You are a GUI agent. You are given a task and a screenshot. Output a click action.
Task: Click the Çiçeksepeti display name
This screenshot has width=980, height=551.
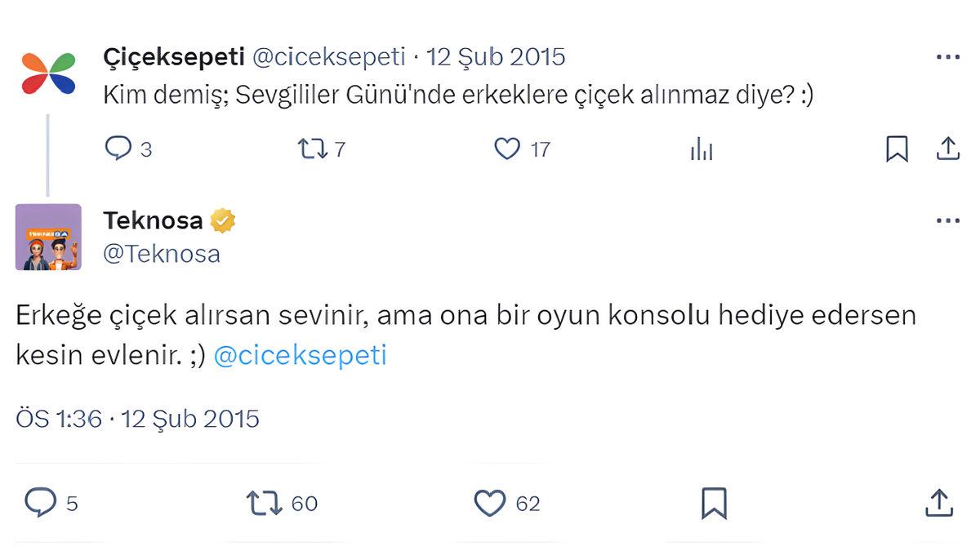point(174,56)
